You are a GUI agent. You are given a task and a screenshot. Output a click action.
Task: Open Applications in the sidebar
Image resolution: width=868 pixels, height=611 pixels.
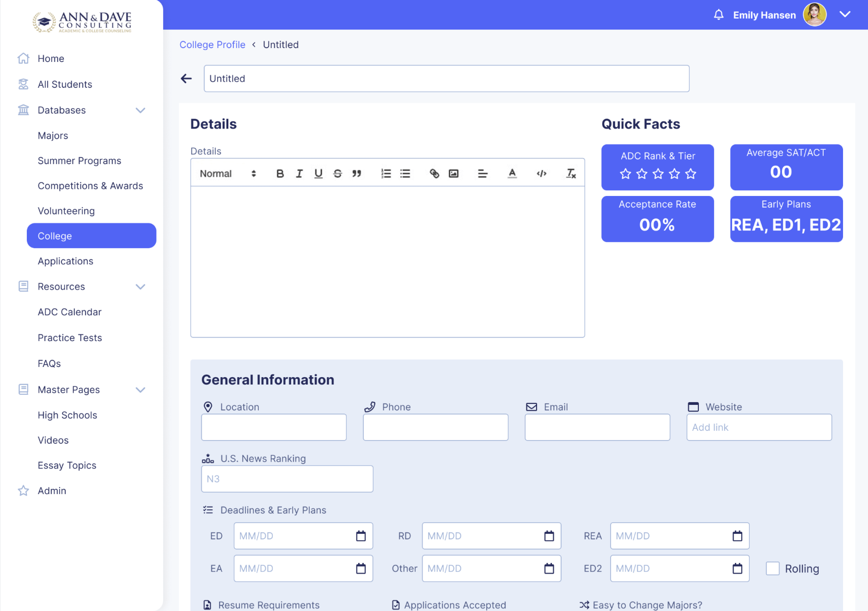tap(65, 261)
